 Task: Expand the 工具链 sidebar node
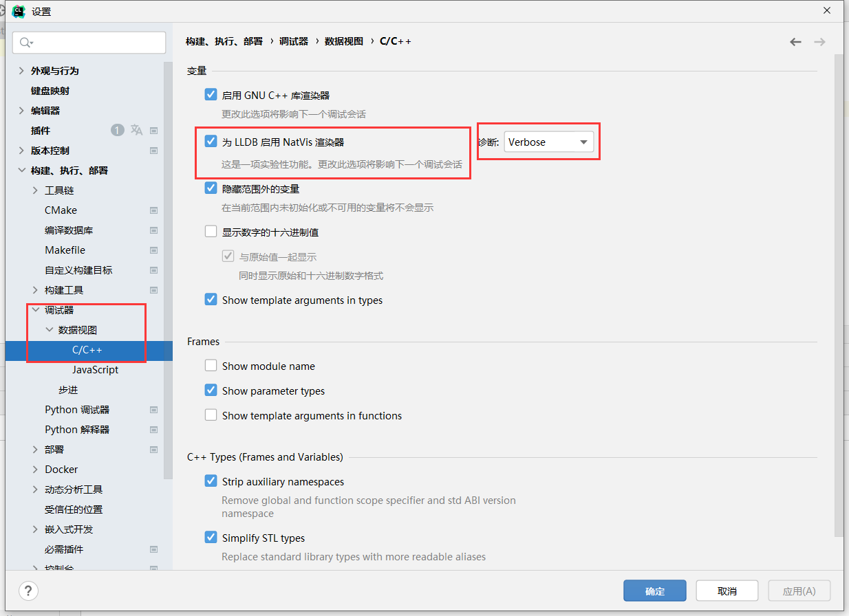click(34, 190)
